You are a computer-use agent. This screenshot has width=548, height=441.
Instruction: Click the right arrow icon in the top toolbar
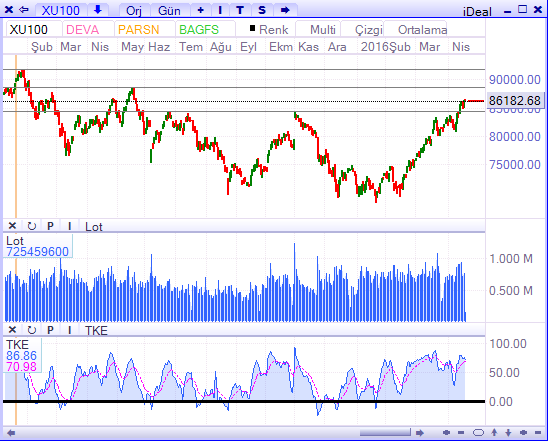click(285, 10)
